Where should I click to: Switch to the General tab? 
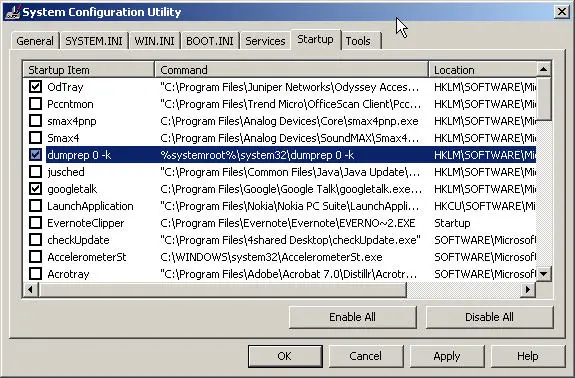[35, 41]
